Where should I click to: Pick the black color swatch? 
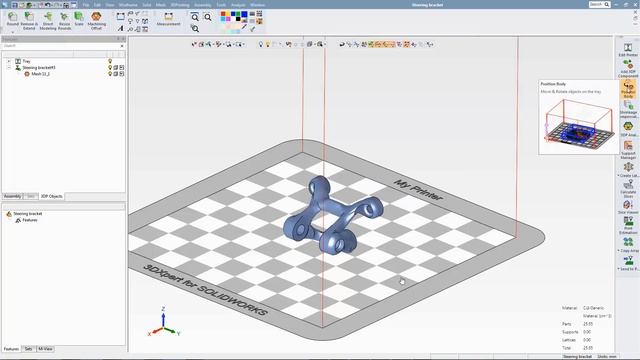click(238, 19)
